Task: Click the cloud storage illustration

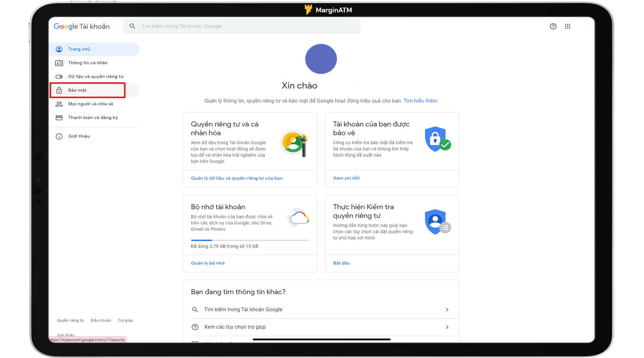Action: (x=298, y=218)
